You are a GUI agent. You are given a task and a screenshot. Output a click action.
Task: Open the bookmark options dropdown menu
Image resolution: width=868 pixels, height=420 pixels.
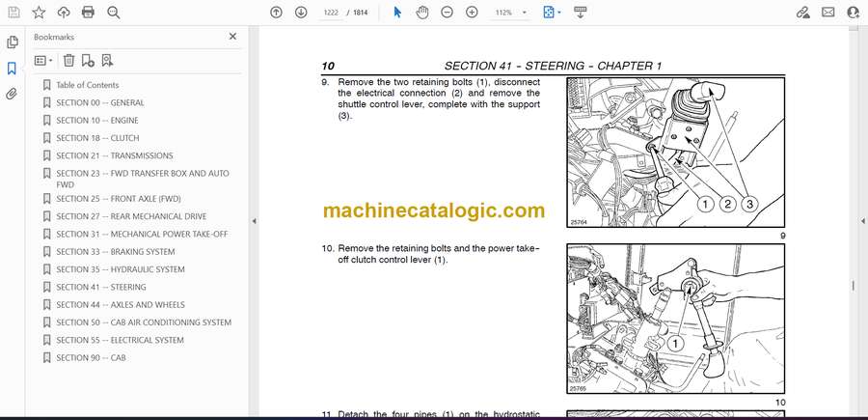click(43, 60)
